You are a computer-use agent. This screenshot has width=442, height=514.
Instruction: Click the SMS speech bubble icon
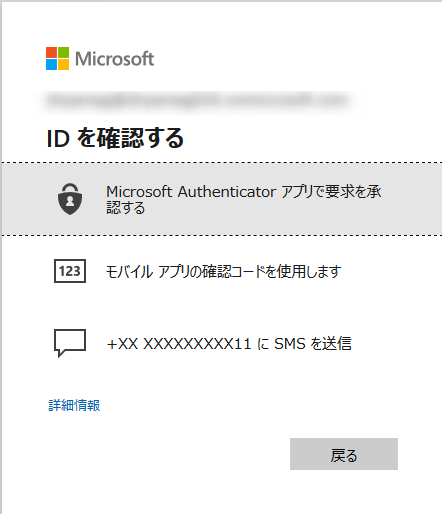pyautogui.click(x=70, y=343)
